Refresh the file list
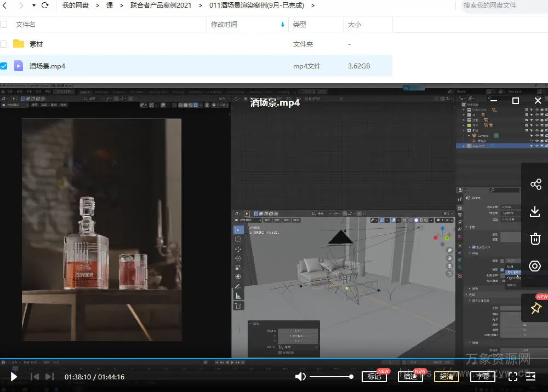Viewport: 548px width, 392px height. click(45, 5)
